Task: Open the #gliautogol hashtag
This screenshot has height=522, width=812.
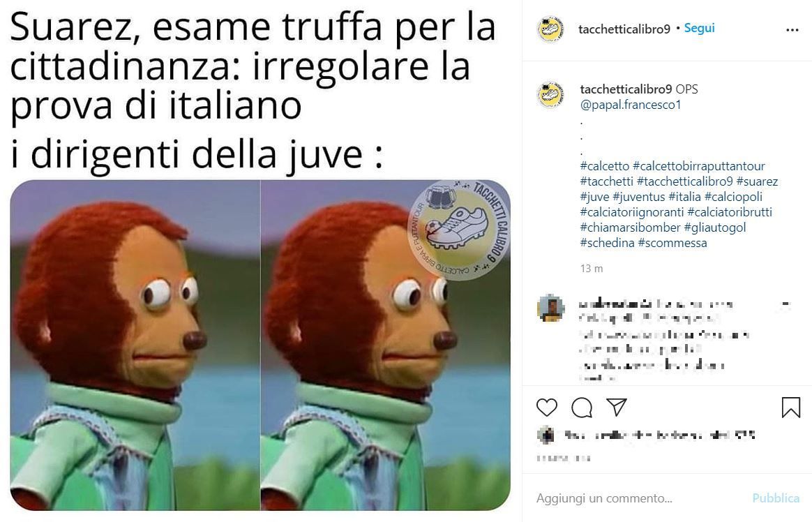Action: click(x=714, y=228)
